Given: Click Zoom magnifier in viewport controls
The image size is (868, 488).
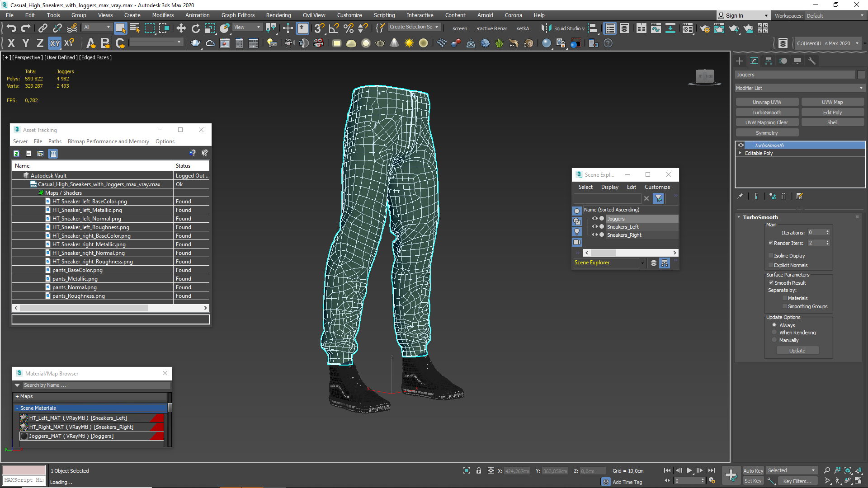Looking at the screenshot, I should (827, 470).
